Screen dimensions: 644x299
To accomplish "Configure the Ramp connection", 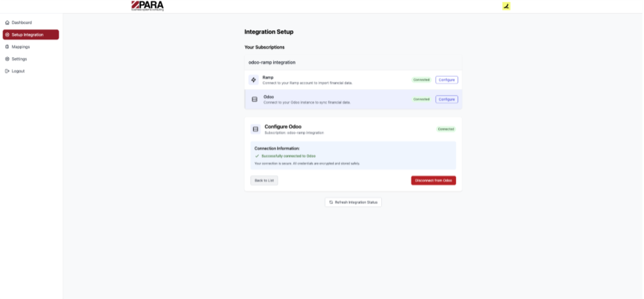I will tap(447, 80).
